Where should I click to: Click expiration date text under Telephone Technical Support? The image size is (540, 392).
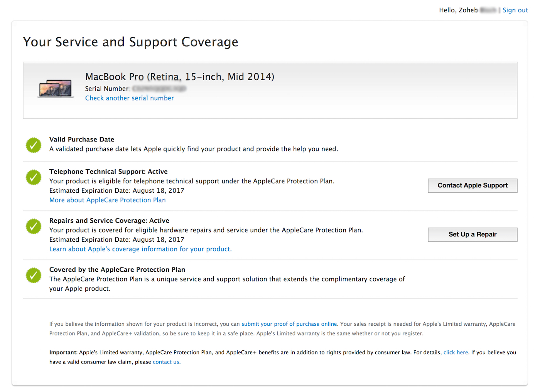[117, 190]
